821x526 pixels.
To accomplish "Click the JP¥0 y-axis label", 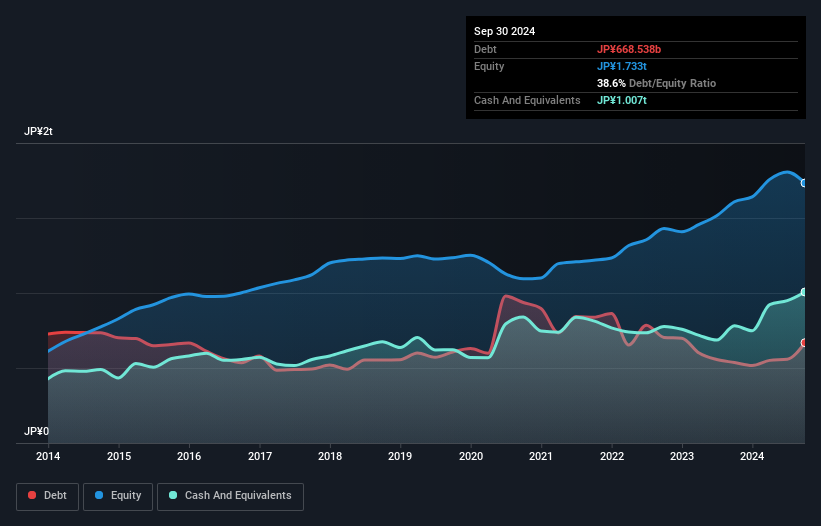I will tap(36, 431).
